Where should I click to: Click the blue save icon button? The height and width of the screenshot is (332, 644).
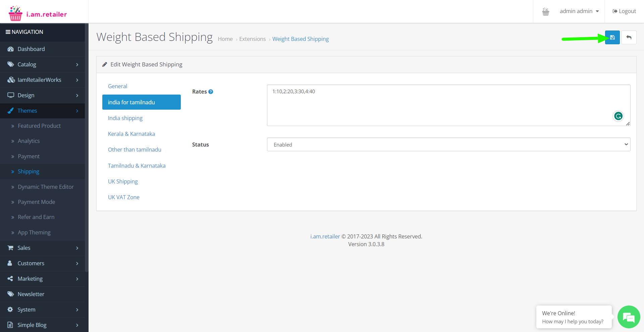(612, 37)
